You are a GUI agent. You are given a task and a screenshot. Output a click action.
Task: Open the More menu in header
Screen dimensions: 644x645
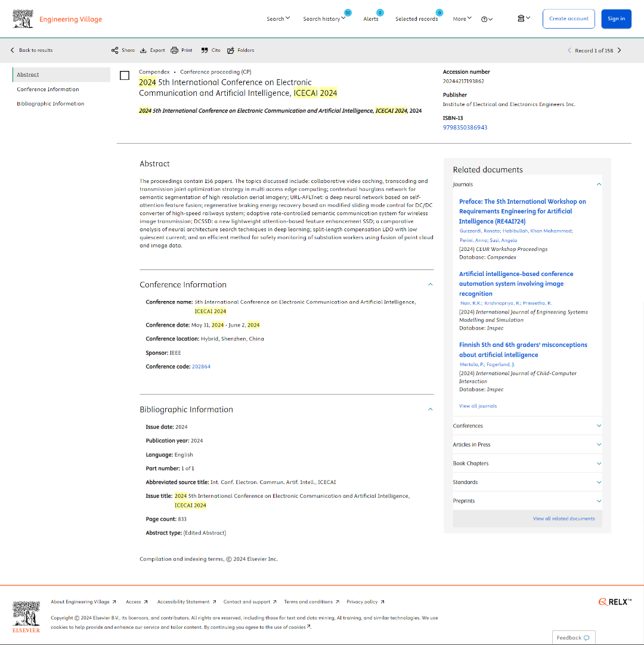(x=462, y=19)
